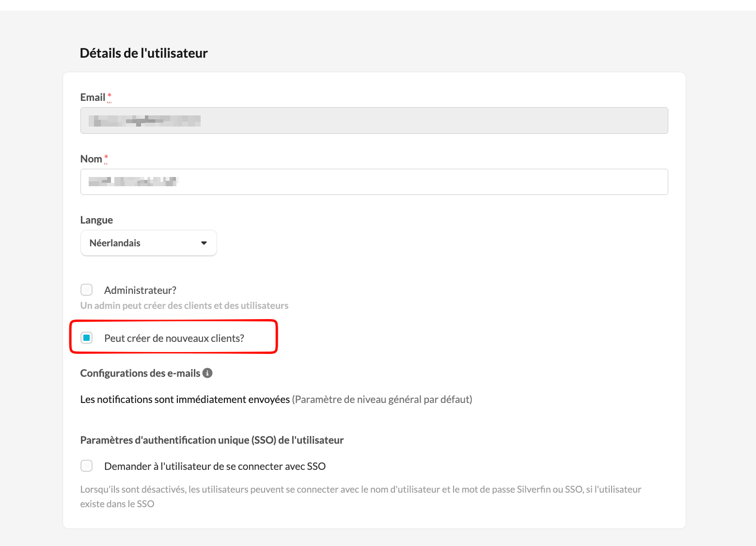Click the Peut créer de nouveaux clients label
The image size is (756, 546).
pyautogui.click(x=174, y=338)
